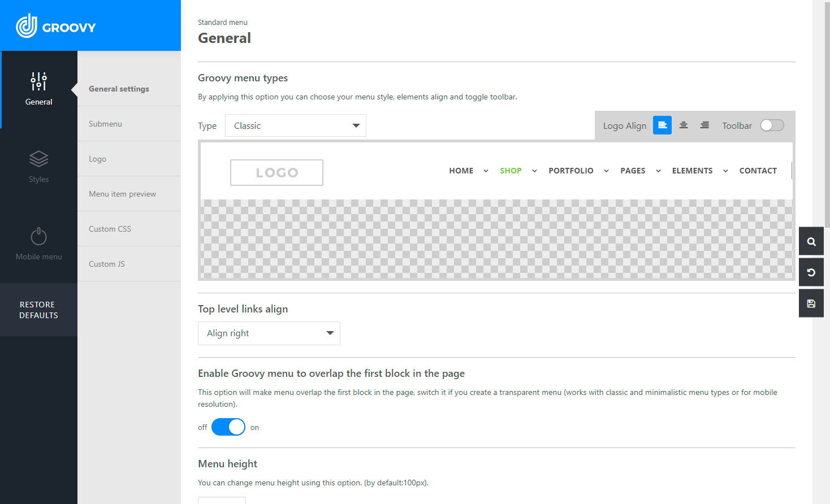The height and width of the screenshot is (504, 830).
Task: Set logo align to center
Action: (x=684, y=125)
